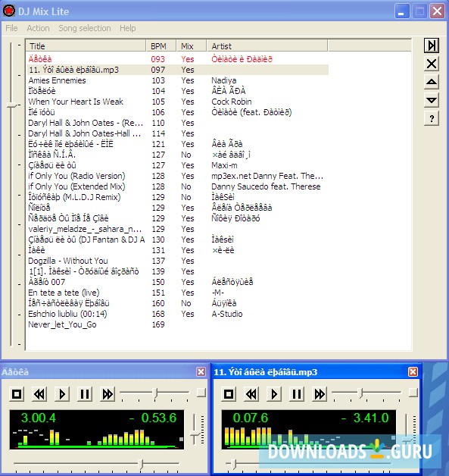Click the right deck elapsed time 0.07.6 display
The image size is (449, 476).
(x=251, y=418)
